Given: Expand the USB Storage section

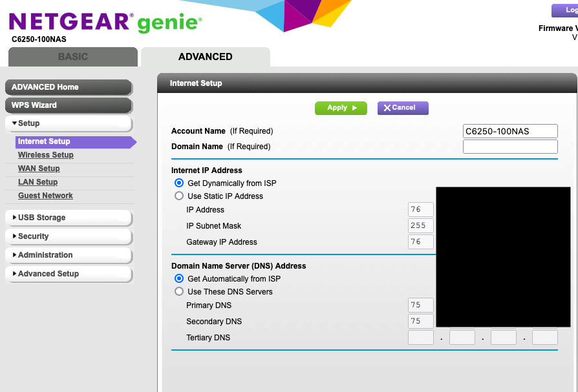Looking at the screenshot, I should [69, 218].
